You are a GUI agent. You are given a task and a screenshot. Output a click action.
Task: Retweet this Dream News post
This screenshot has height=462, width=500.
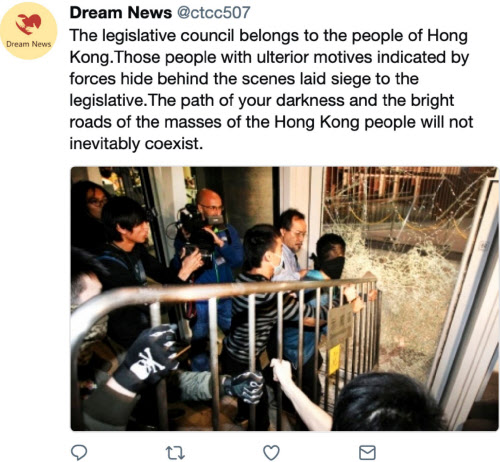click(175, 453)
